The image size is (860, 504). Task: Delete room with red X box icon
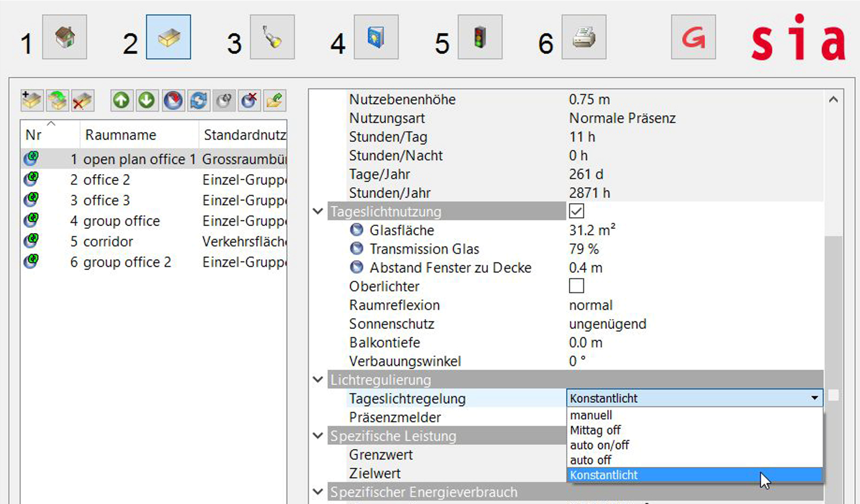82,100
